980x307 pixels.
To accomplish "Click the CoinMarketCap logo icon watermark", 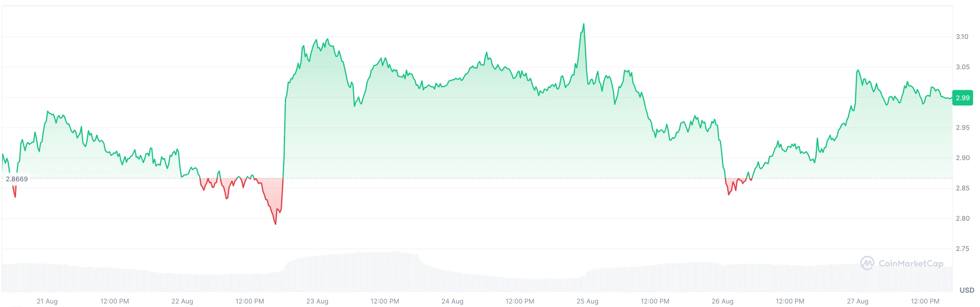I will coord(867,263).
